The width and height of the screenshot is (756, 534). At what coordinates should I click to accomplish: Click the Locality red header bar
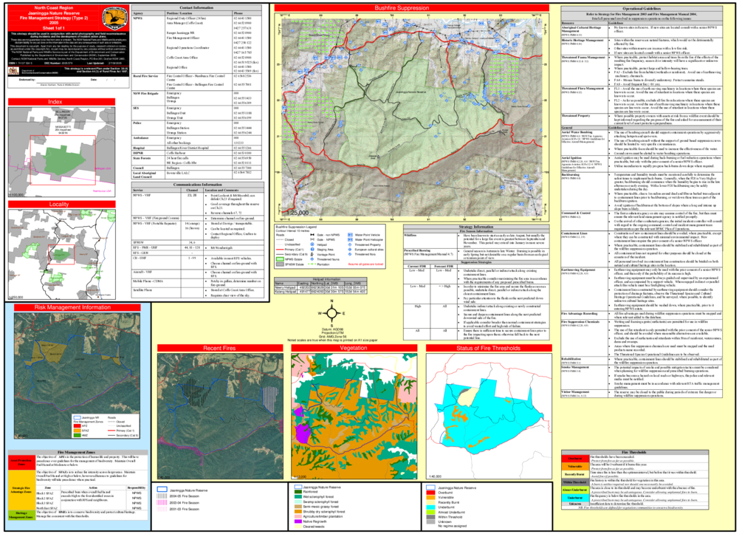coord(62,204)
